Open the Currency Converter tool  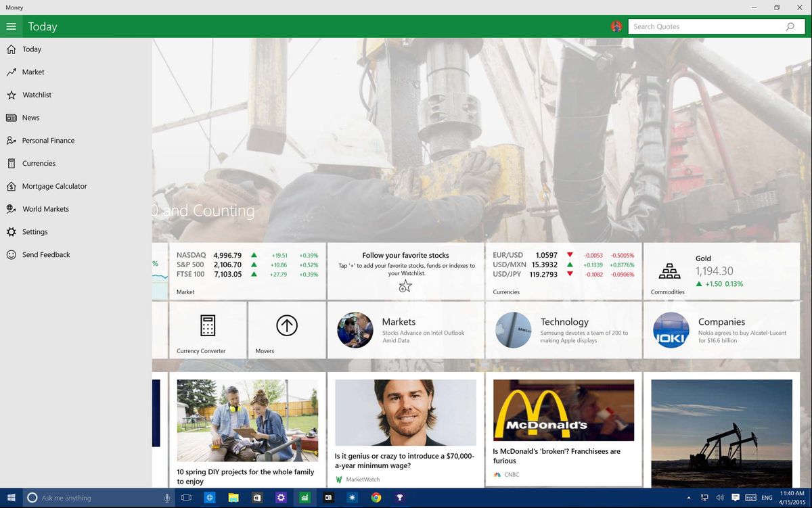pyautogui.click(x=209, y=329)
